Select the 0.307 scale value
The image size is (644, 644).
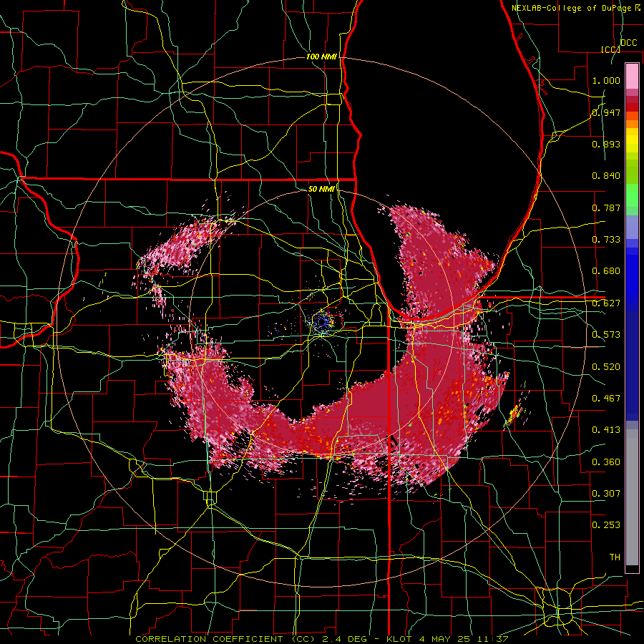click(606, 494)
